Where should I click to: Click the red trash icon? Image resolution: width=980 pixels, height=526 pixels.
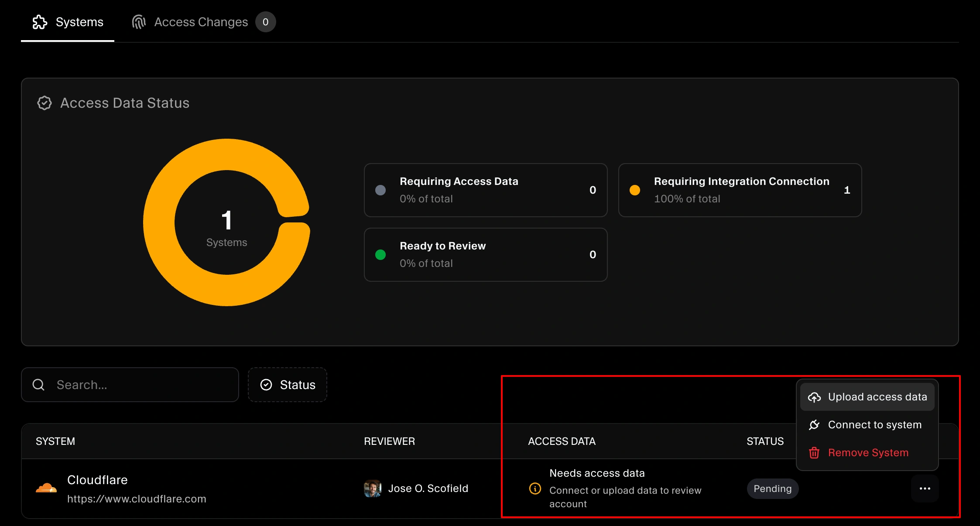tap(814, 453)
